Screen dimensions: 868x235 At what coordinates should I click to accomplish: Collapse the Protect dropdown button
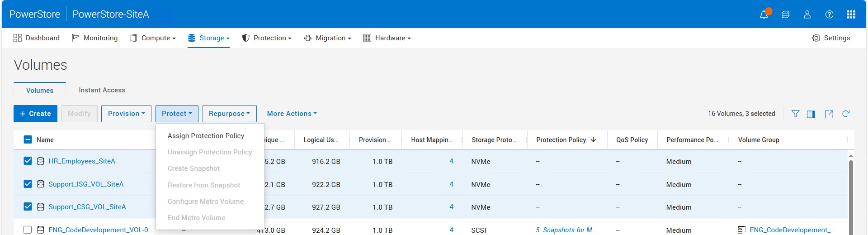tap(177, 114)
